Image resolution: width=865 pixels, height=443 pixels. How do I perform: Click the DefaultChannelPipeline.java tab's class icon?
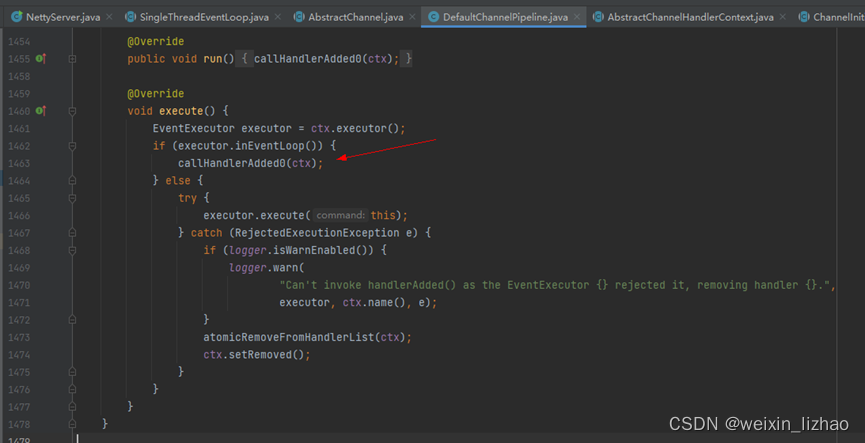434,17
